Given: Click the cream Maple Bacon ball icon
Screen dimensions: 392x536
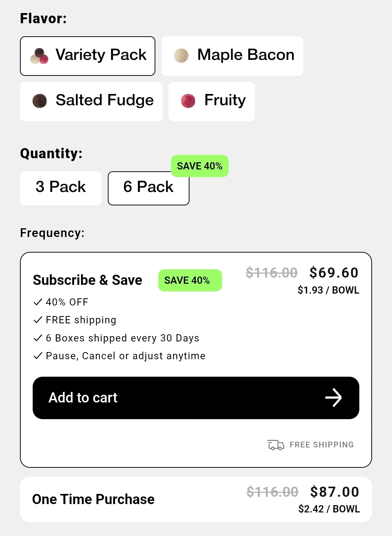Looking at the screenshot, I should click(x=181, y=56).
